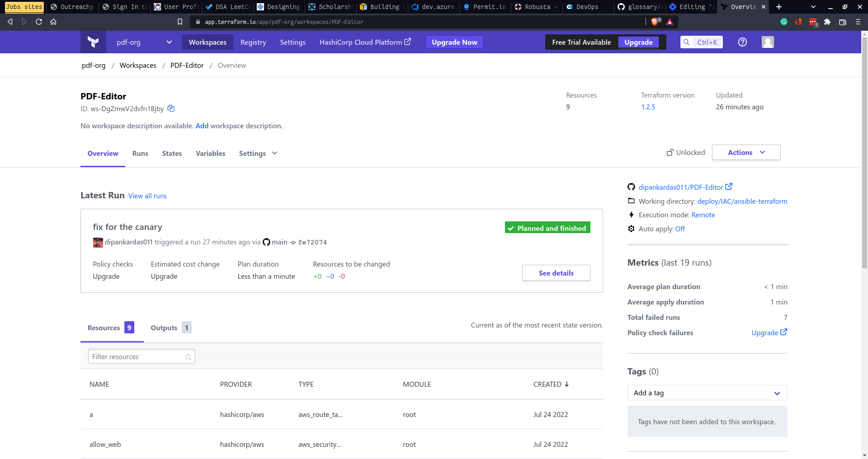Go to Workspaces in the breadcrumb
Image resolution: width=868 pixels, height=459 pixels.
point(138,66)
